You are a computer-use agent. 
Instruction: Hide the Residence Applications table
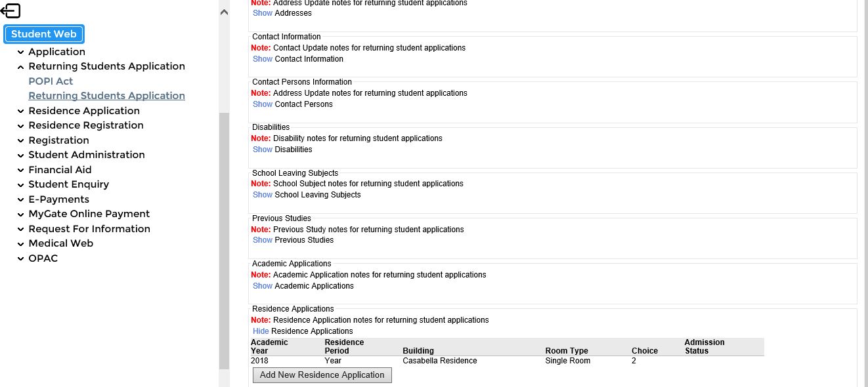[260, 331]
